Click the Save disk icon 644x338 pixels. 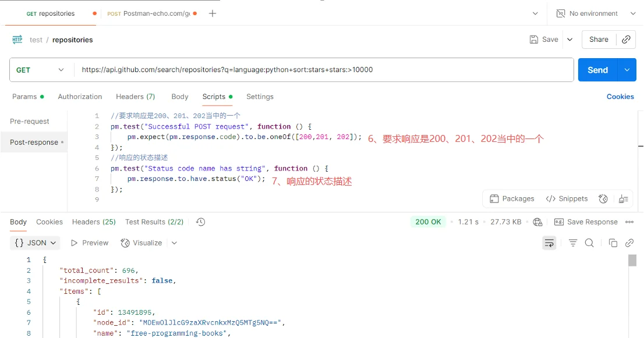(533, 40)
